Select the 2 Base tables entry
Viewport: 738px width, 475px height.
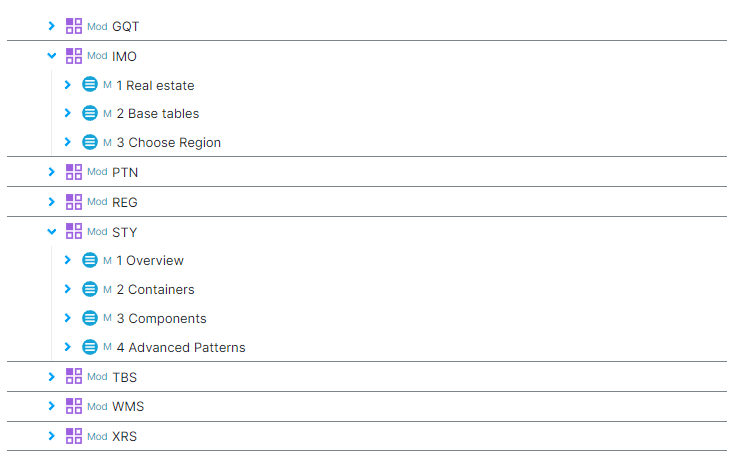(158, 113)
